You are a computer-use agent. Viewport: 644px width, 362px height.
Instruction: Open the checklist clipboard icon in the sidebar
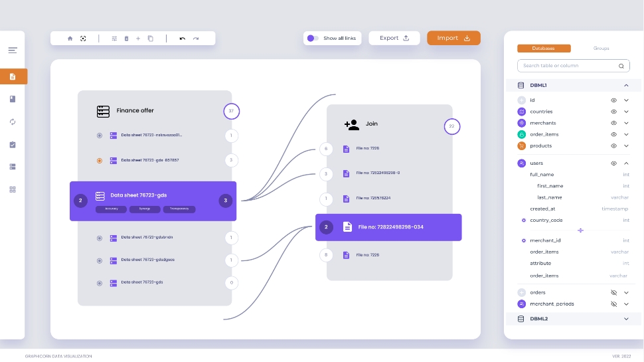13,145
